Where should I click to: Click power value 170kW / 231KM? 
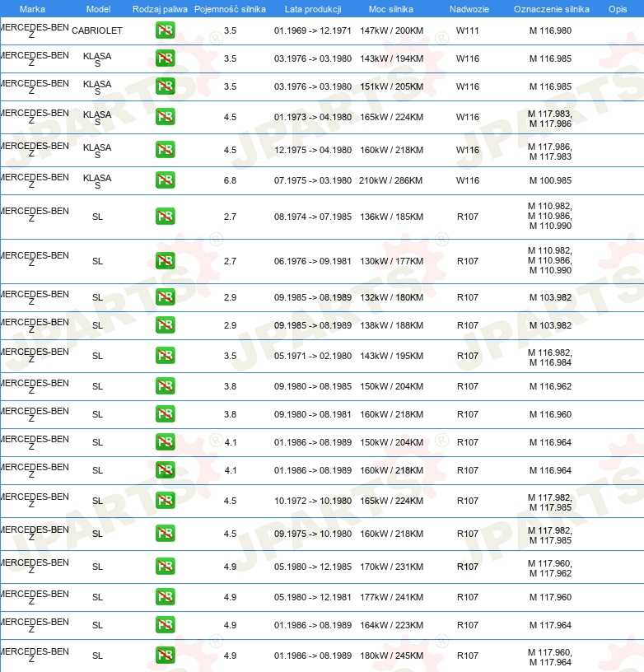[x=392, y=567]
